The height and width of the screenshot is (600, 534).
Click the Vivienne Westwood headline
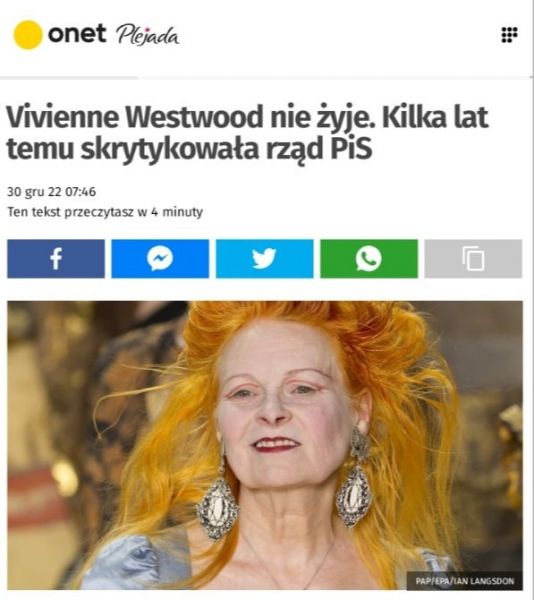coord(247,133)
